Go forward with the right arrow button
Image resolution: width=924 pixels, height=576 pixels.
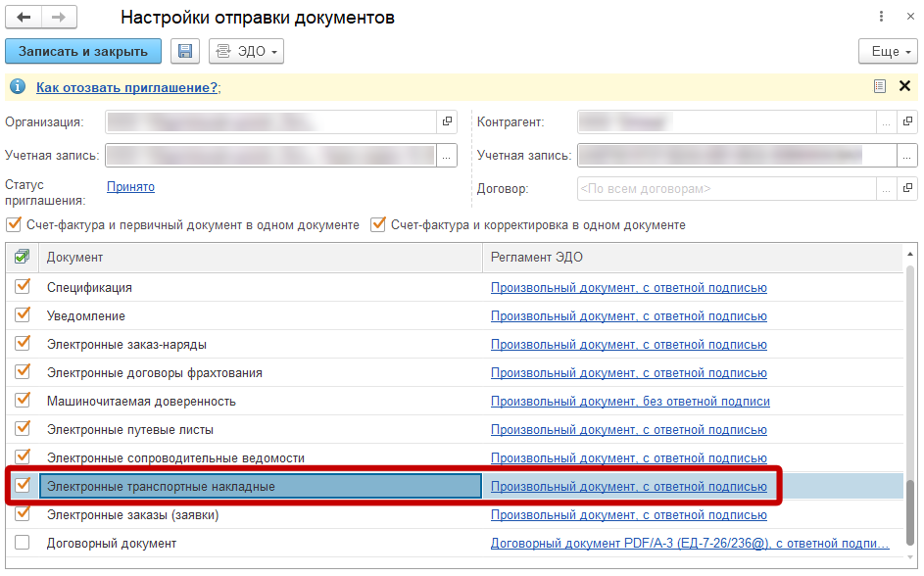tap(59, 17)
